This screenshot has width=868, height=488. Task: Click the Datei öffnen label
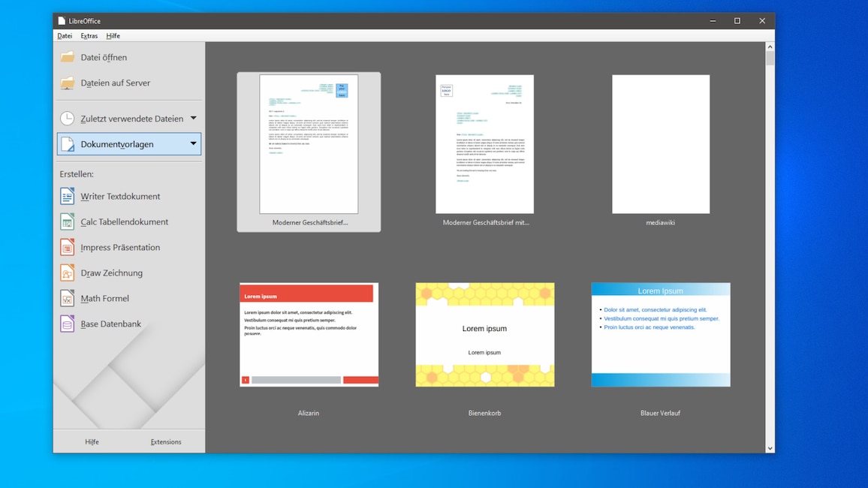coord(104,58)
